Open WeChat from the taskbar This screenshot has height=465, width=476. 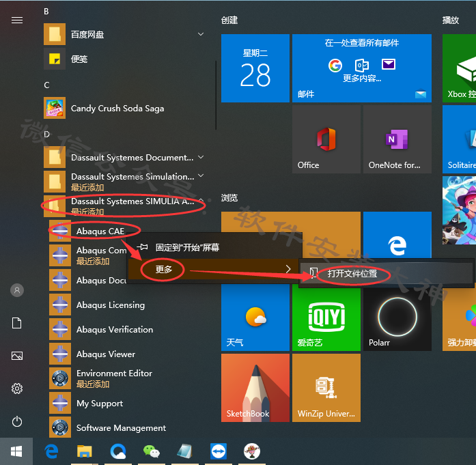151,451
